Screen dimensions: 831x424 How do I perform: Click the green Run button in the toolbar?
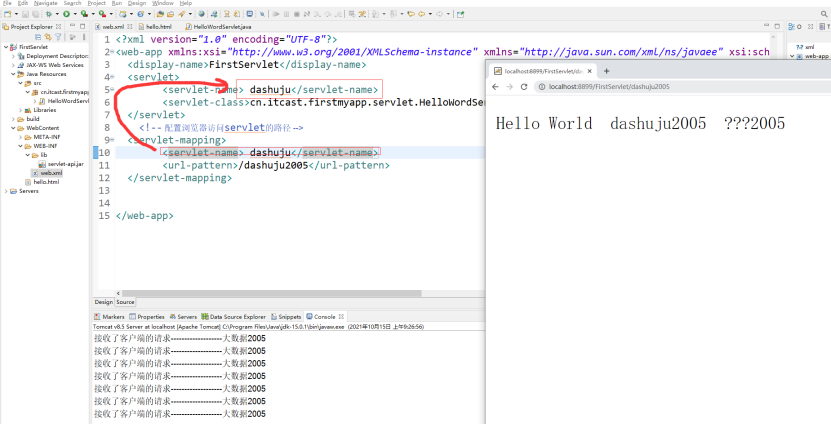66,14
